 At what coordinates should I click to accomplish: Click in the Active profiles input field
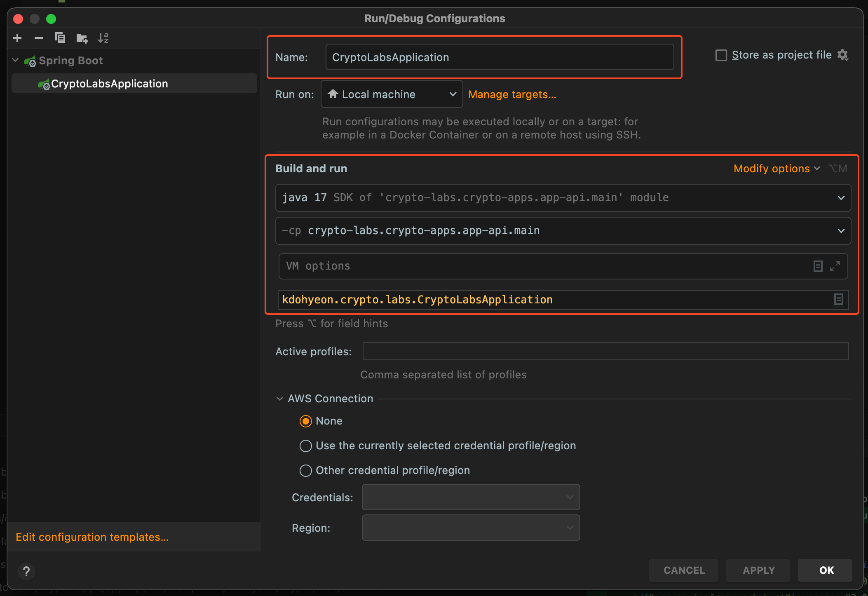coord(605,352)
